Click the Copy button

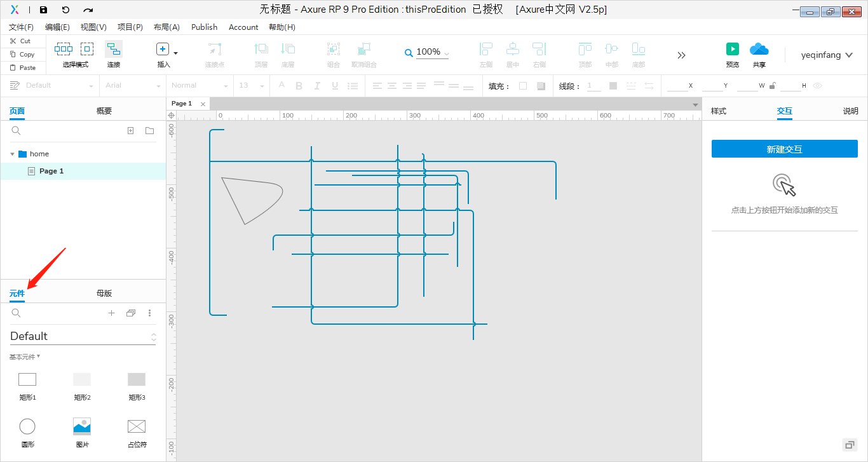click(22, 54)
